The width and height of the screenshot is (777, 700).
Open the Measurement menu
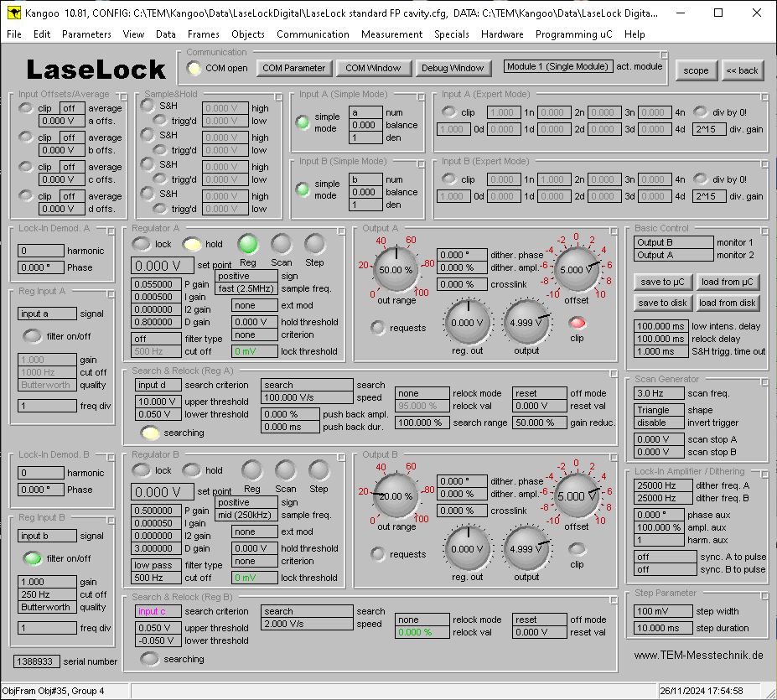(391, 34)
